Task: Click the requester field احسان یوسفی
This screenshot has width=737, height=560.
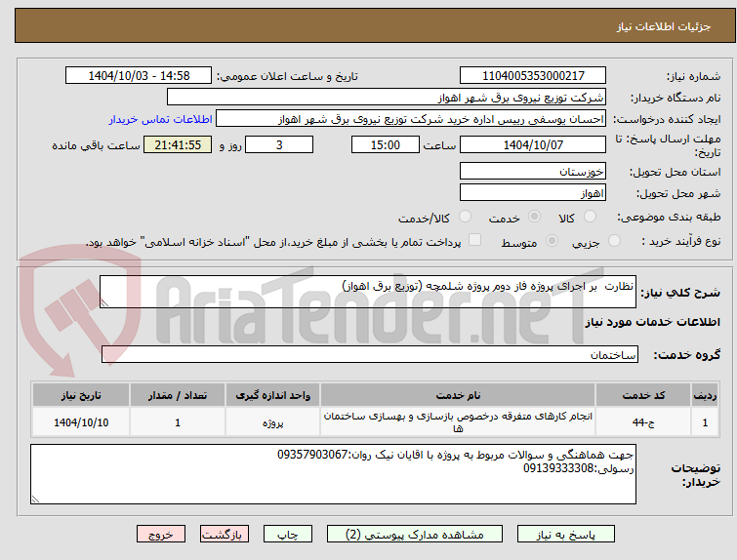Action: point(411,119)
